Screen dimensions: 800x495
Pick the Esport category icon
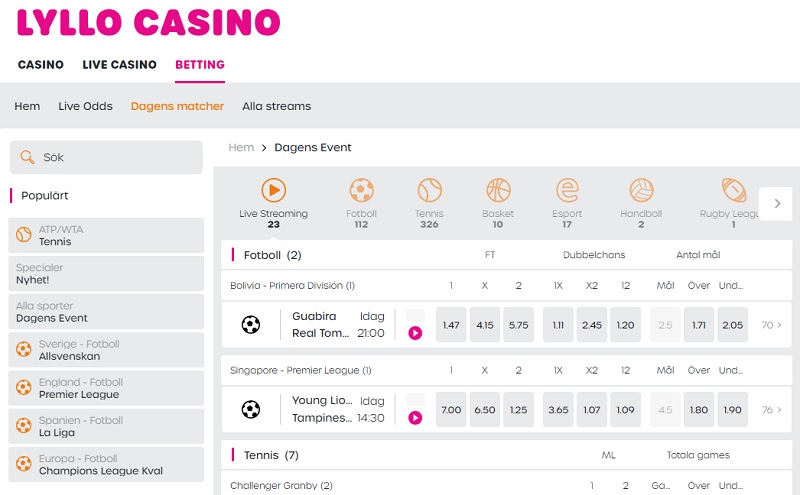[567, 190]
